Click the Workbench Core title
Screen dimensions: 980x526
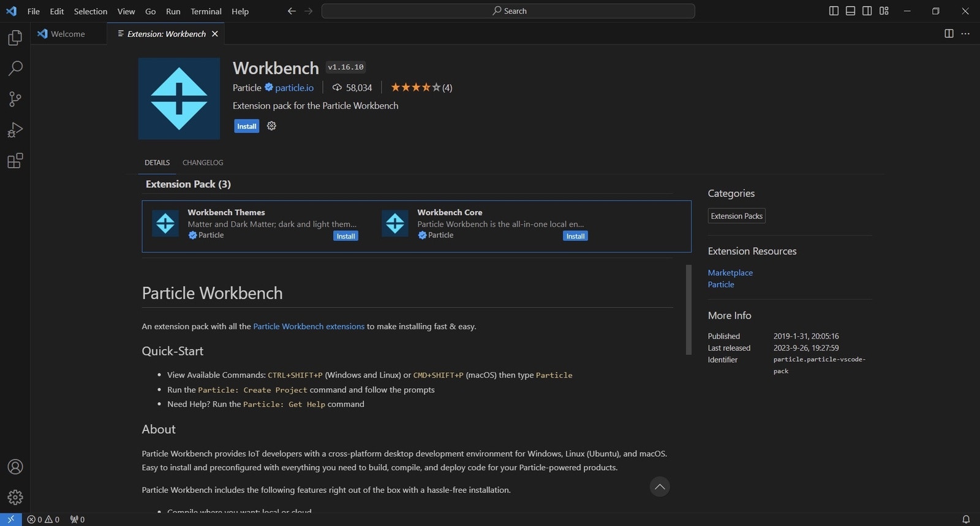point(450,212)
